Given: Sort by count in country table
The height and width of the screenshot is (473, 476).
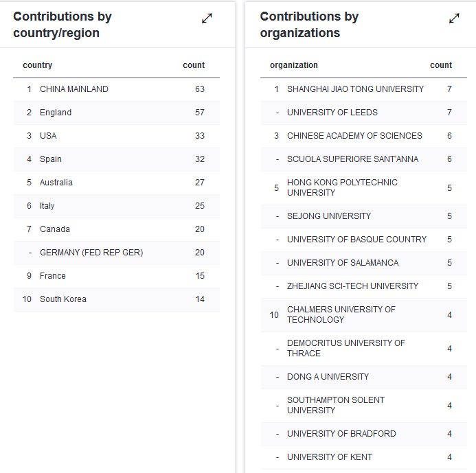Looking at the screenshot, I should pyautogui.click(x=194, y=65).
